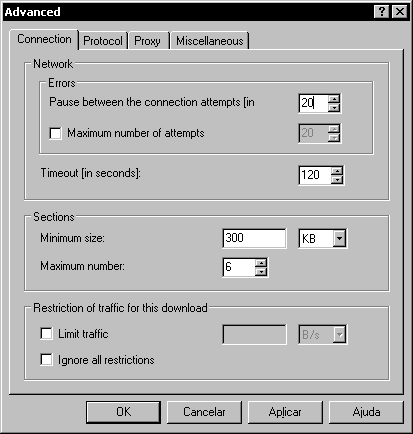Decrease the Maximum number of sections
Image resolution: width=413 pixels, height=434 pixels.
coord(261,272)
